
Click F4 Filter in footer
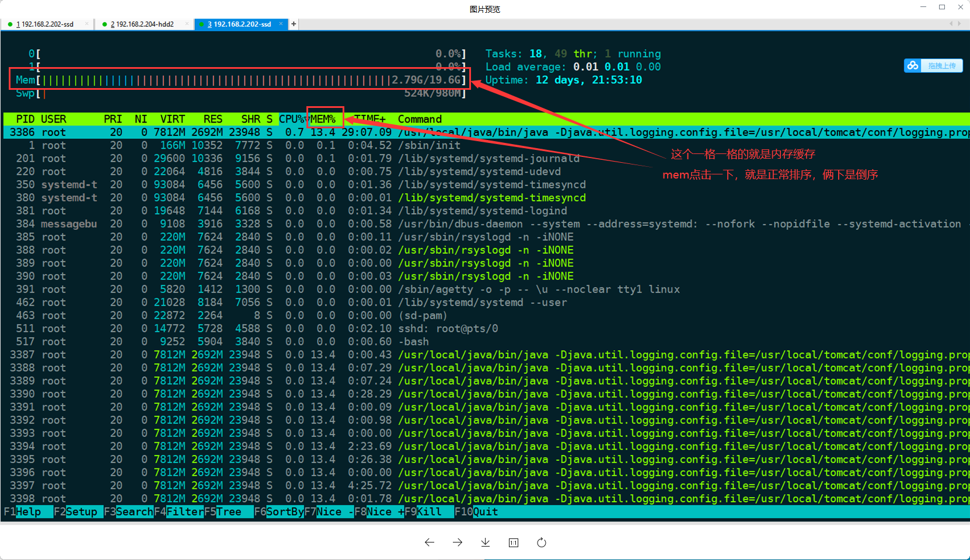point(179,512)
